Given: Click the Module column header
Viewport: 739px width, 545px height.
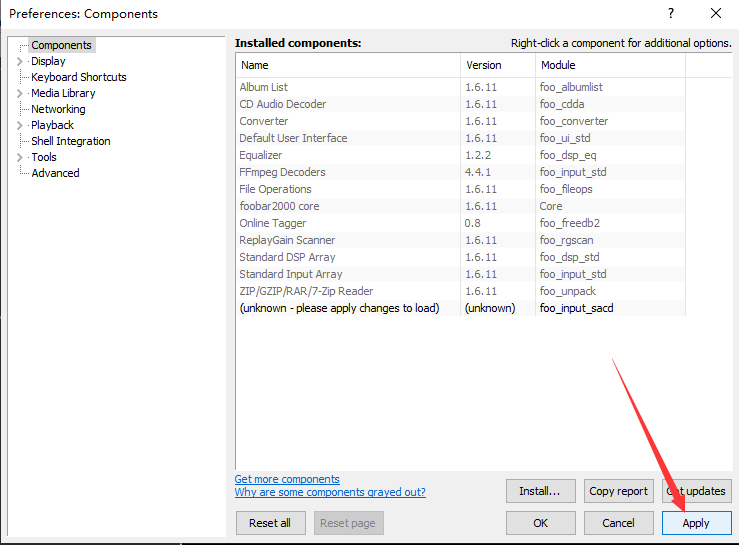Looking at the screenshot, I should 609,65.
